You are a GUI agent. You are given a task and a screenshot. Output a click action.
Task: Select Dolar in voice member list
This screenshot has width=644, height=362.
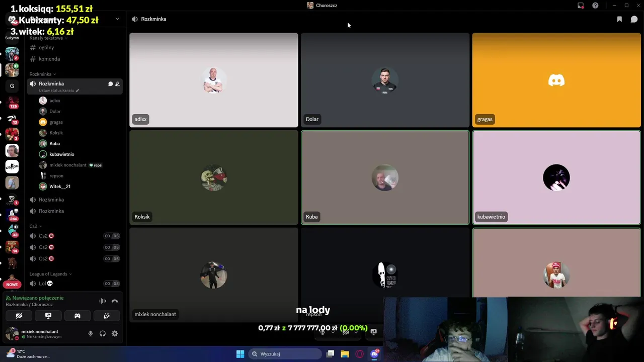click(79, 112)
